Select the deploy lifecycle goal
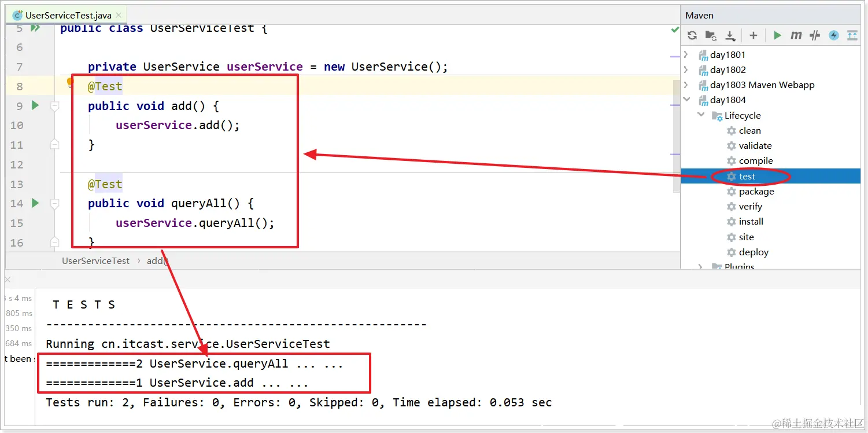868x433 pixels. click(x=754, y=252)
